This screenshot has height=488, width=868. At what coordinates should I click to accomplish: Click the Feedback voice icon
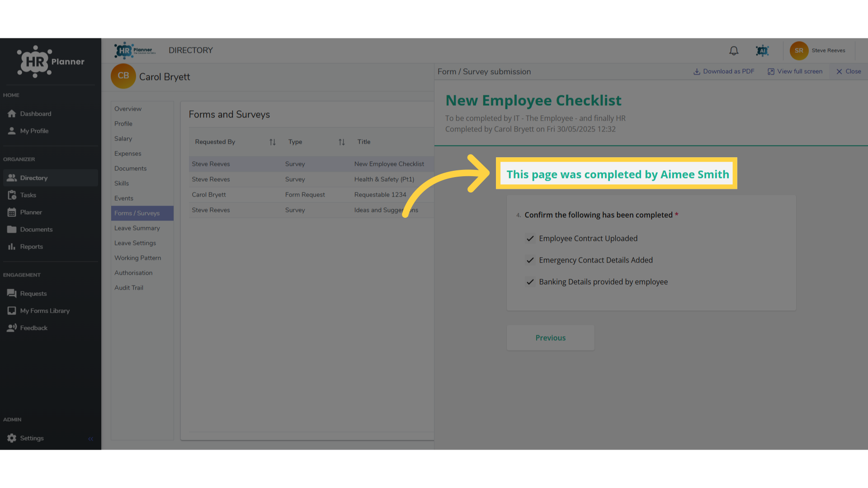pos(12,328)
